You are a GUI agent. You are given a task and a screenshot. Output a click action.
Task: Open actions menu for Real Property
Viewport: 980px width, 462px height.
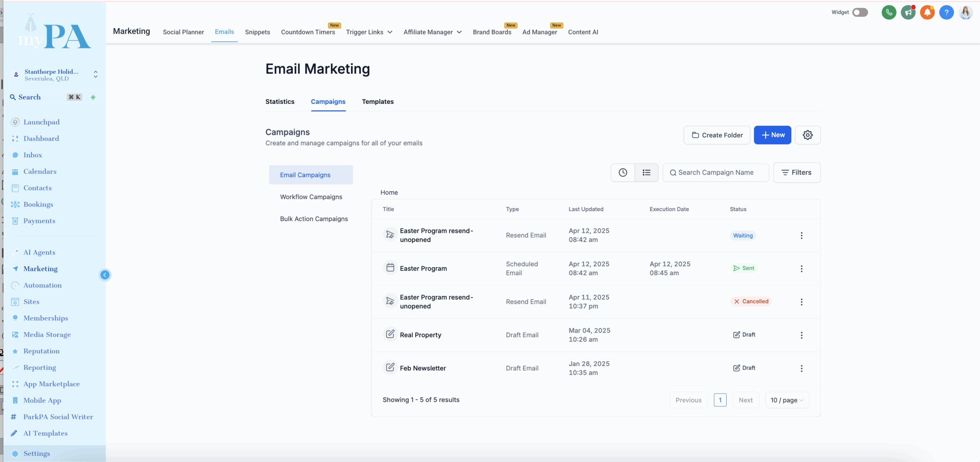coord(802,335)
